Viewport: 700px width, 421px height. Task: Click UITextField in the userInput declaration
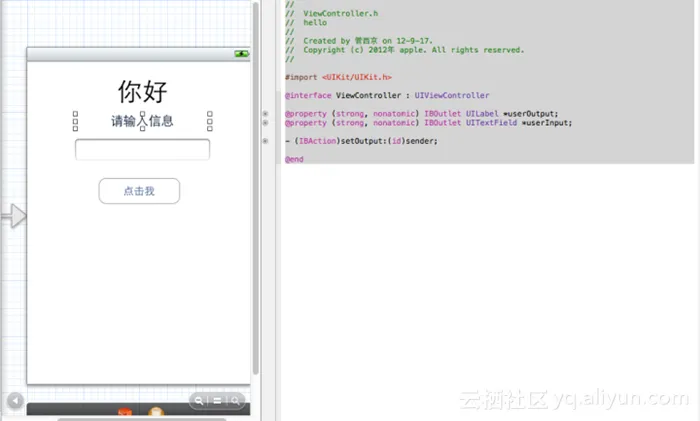492,123
